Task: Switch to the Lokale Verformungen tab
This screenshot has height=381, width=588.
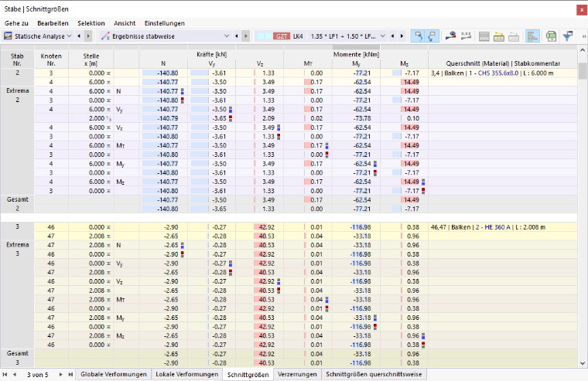Action: (186, 374)
